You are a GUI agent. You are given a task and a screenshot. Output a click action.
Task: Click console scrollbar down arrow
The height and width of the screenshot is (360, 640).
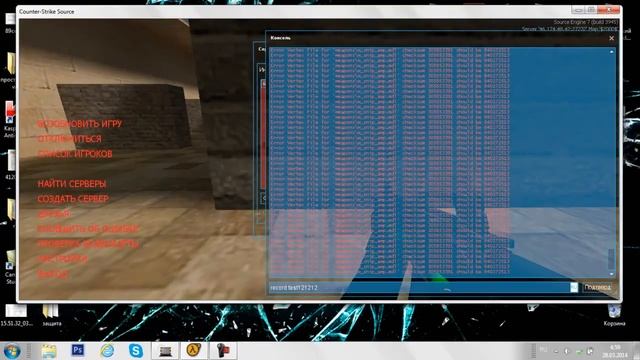pos(611,274)
